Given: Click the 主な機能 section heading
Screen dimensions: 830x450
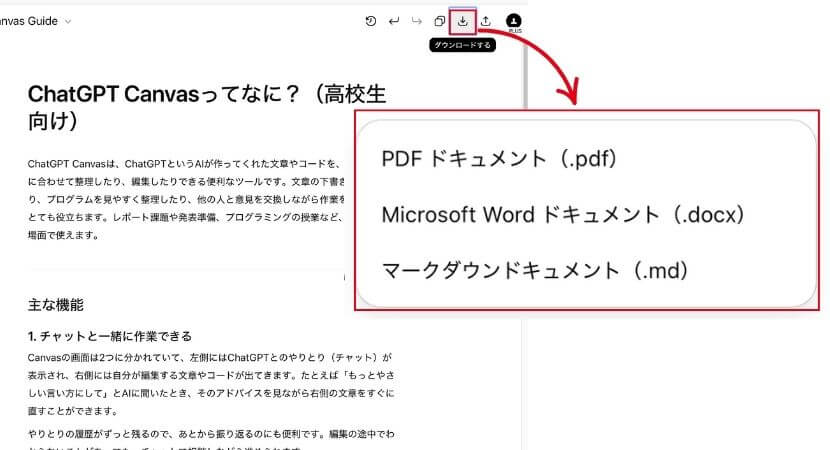Looking at the screenshot, I should coord(56,305).
